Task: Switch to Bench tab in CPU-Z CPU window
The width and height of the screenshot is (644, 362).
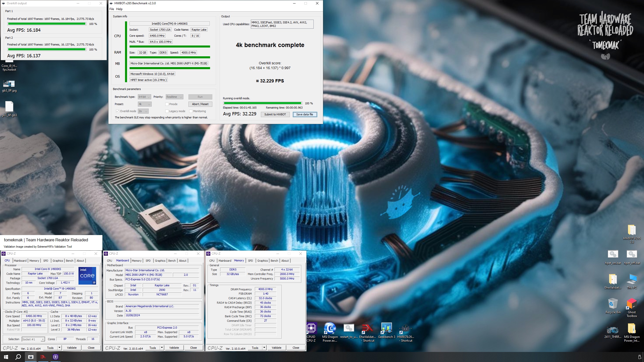Action: (70, 261)
